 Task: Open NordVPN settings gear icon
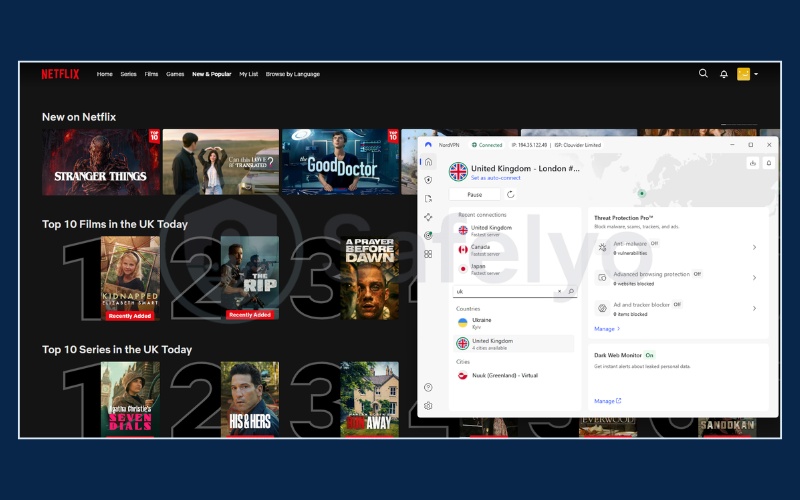428,406
